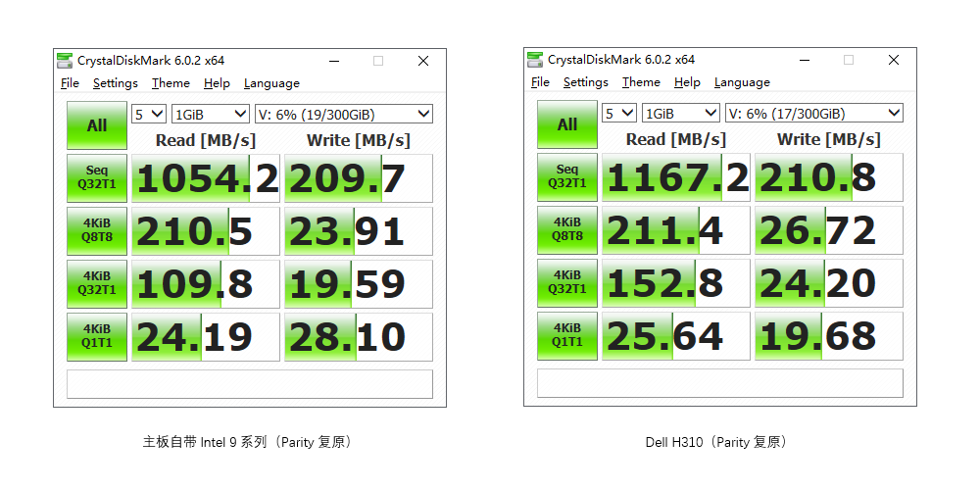Open File menu in left window

click(70, 83)
